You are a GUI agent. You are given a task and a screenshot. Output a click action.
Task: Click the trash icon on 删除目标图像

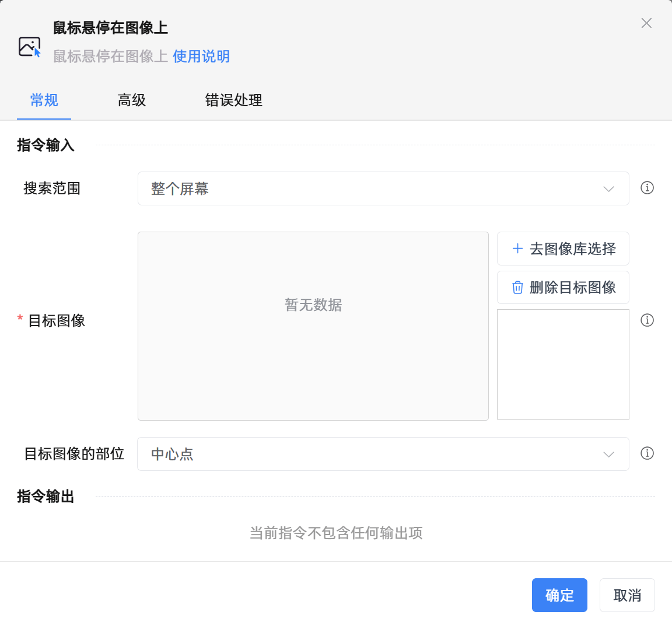[x=517, y=287]
